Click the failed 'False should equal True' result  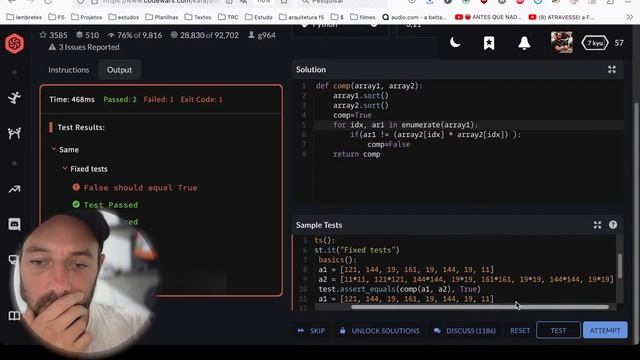point(135,187)
